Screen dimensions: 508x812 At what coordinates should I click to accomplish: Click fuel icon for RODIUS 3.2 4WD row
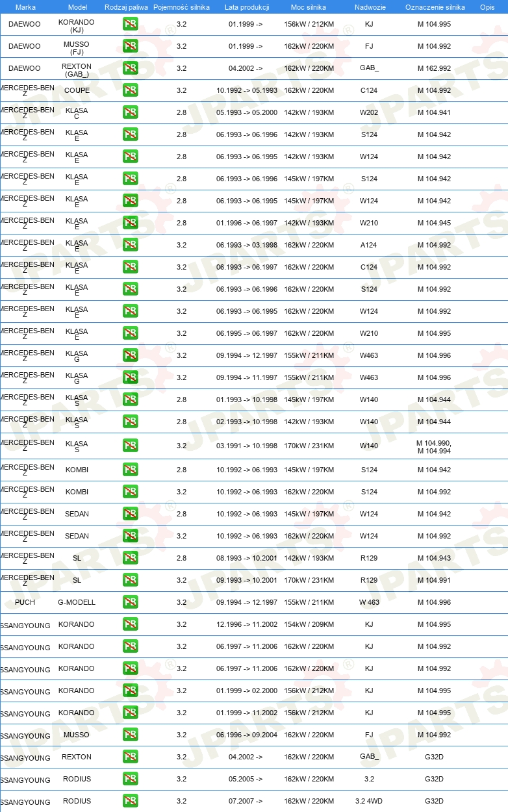(x=130, y=802)
